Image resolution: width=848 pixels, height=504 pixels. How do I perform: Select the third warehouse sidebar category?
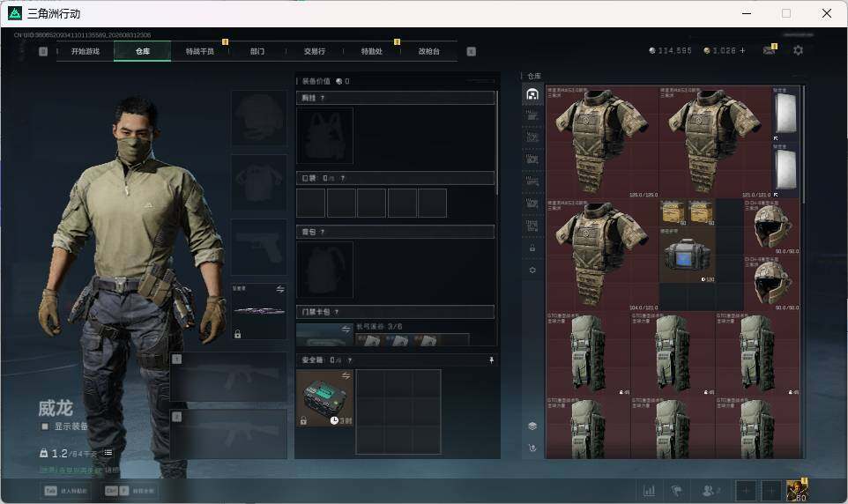click(532, 137)
